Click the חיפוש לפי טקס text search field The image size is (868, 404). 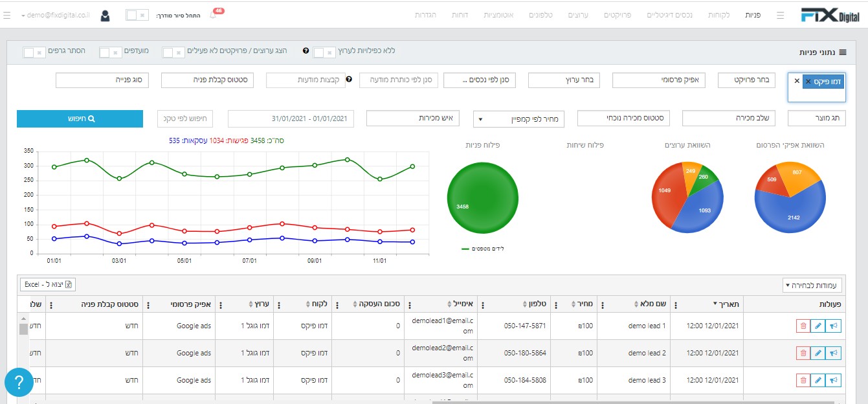pyautogui.click(x=185, y=118)
